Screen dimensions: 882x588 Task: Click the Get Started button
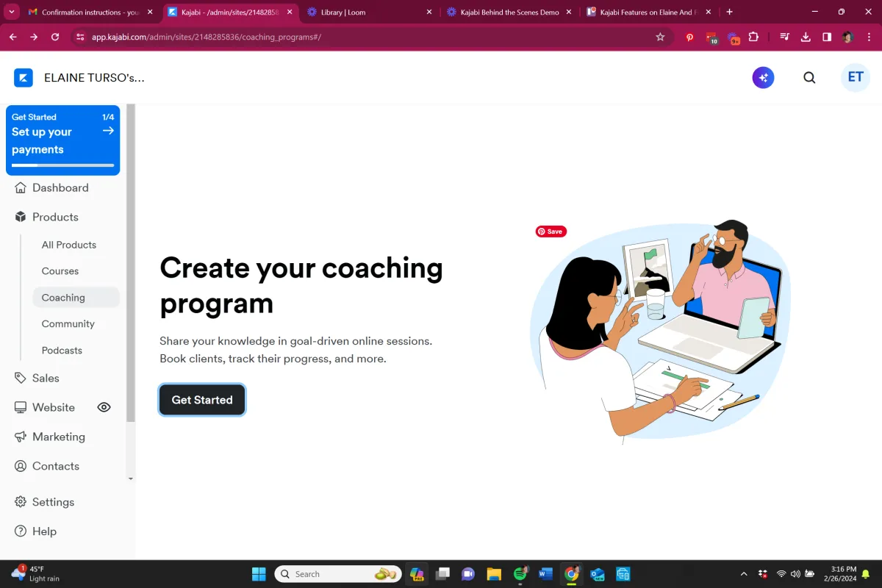pyautogui.click(x=202, y=400)
